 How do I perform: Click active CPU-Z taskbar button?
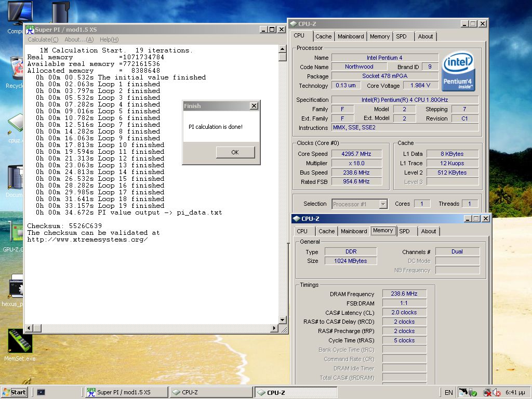pyautogui.click(x=296, y=393)
